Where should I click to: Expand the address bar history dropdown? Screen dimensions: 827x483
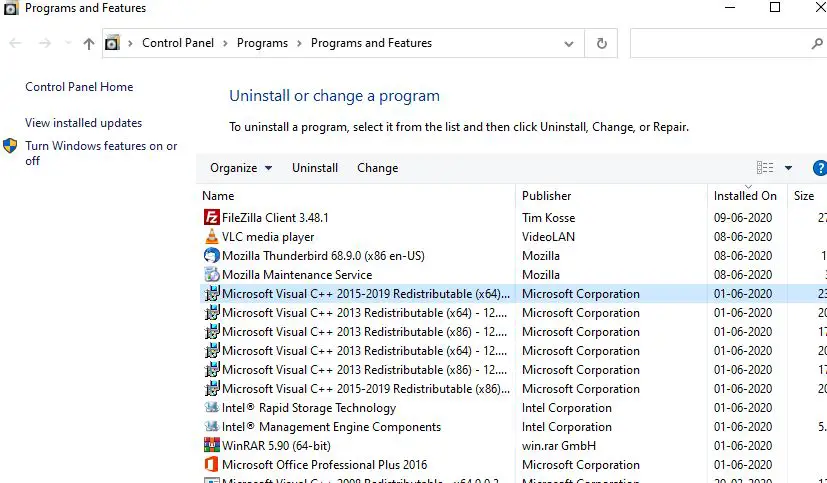pos(569,44)
